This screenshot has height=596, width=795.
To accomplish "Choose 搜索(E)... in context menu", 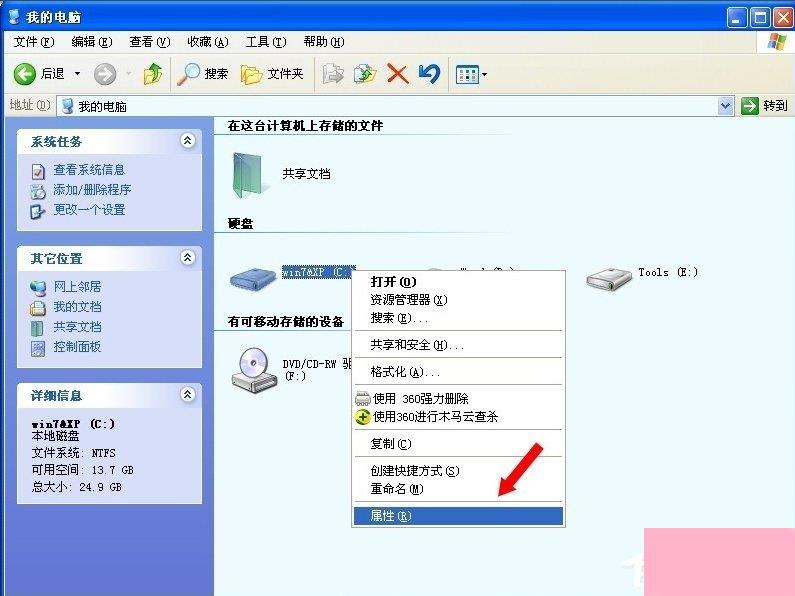I will pyautogui.click(x=458, y=318).
